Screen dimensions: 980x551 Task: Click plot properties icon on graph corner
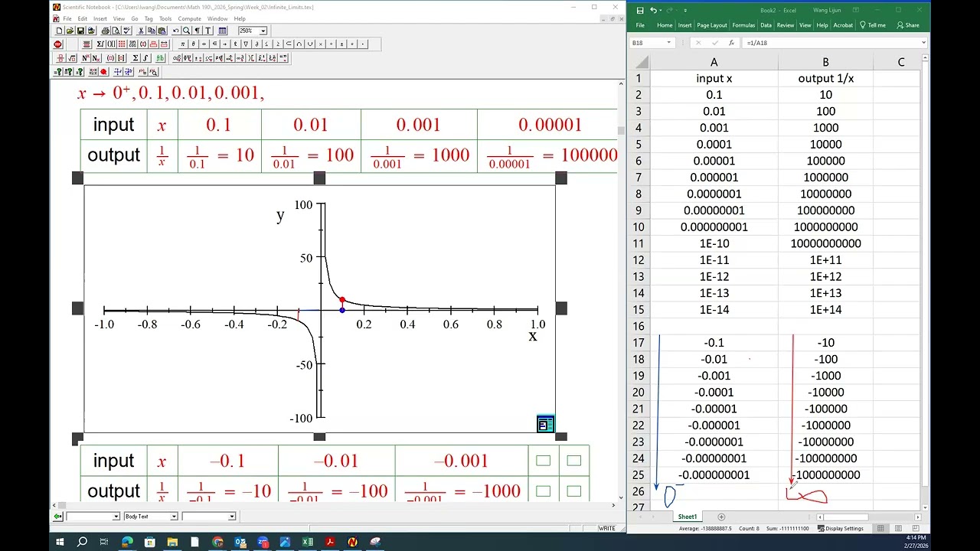[545, 424]
